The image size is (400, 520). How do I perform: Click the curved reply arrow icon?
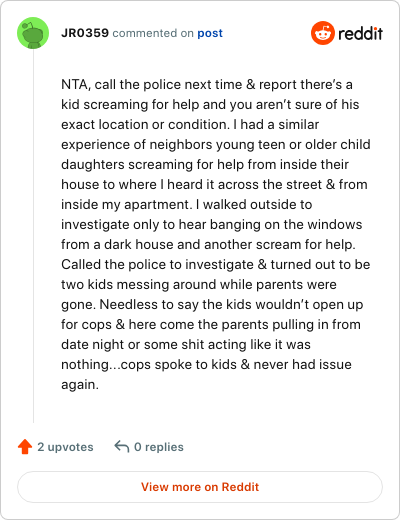122,447
